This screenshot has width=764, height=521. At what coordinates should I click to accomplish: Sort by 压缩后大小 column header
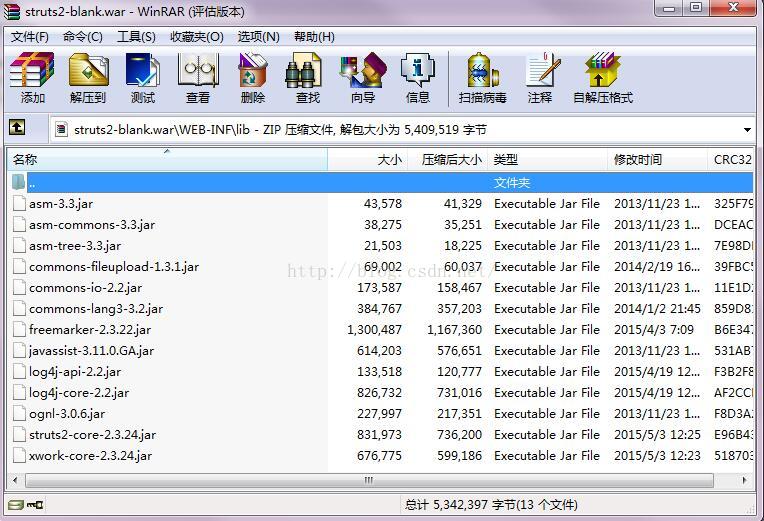[447, 159]
